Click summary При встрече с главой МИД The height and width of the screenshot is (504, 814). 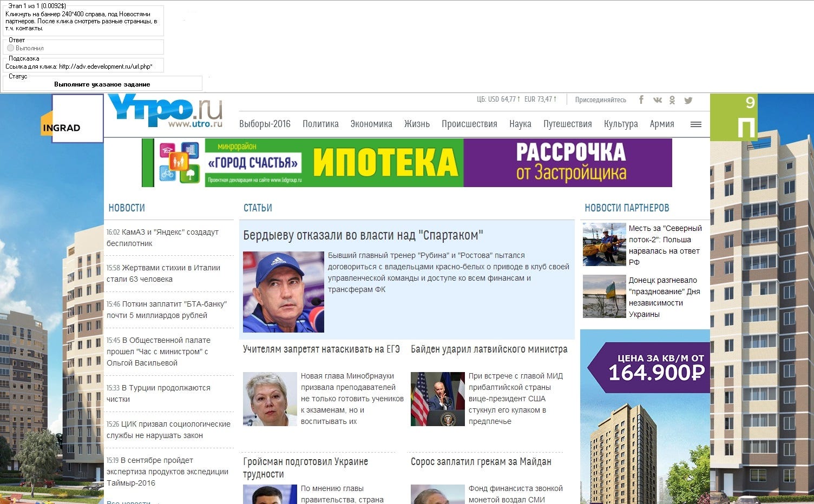click(x=516, y=399)
